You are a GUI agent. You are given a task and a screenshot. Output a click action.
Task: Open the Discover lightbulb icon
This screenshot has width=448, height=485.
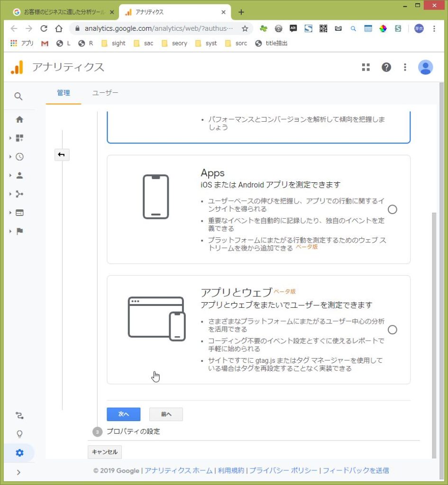coord(19,434)
